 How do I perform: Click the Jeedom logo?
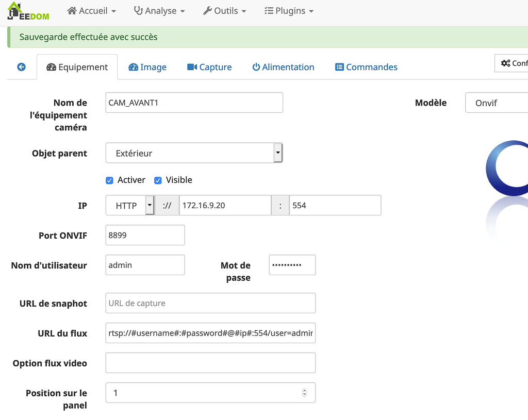tap(28, 11)
